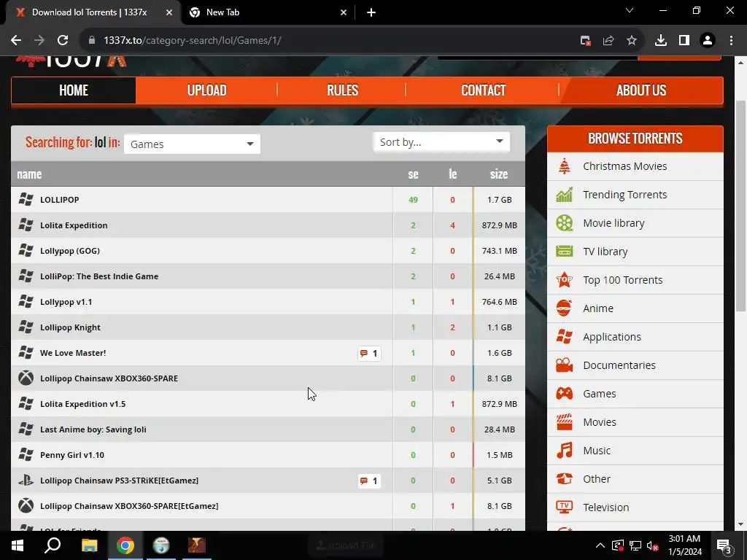Click the Television screen icon
Viewport: 747px width, 560px height.
(565, 507)
